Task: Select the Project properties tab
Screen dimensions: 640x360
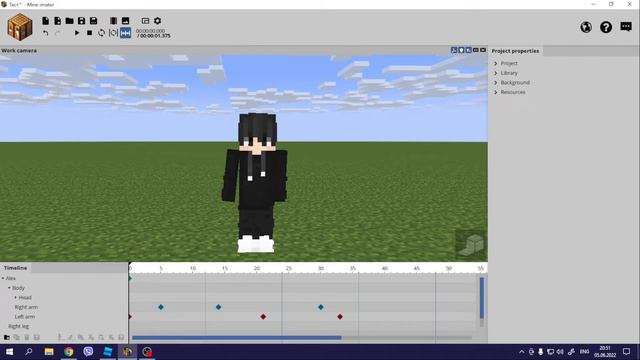Action: point(516,51)
